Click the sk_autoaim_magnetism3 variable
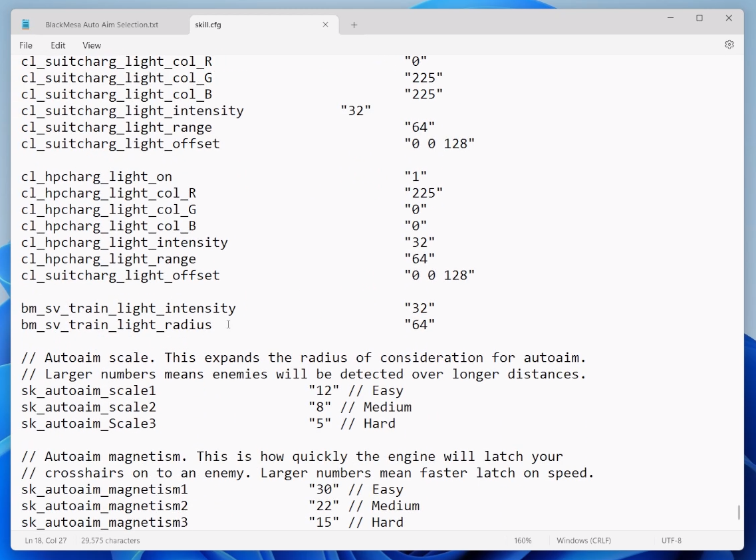 [x=104, y=522]
